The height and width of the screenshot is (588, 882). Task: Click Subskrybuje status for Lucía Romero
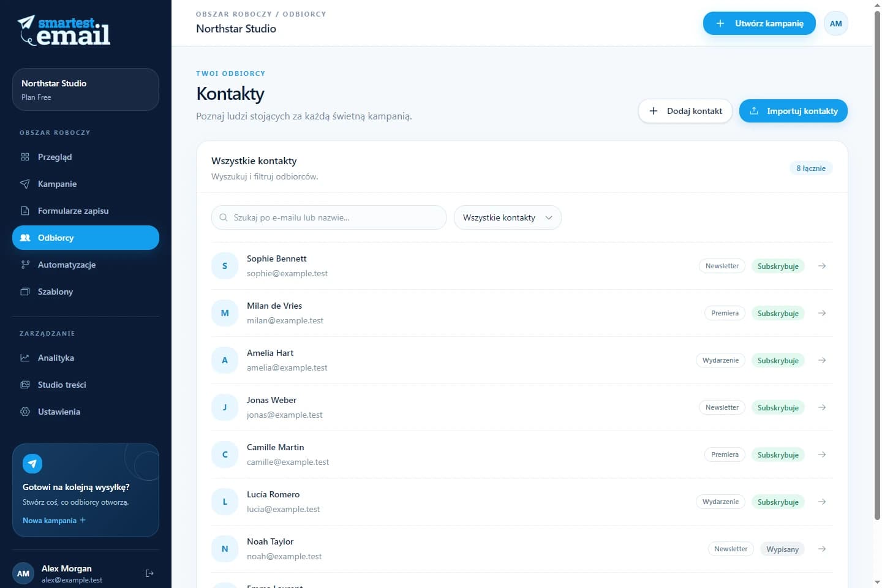tap(778, 502)
